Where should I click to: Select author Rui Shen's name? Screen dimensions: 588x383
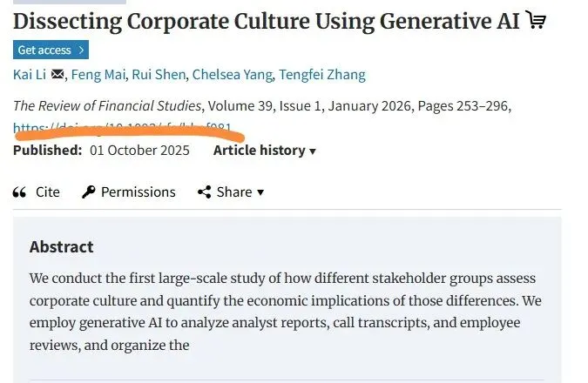(x=157, y=75)
